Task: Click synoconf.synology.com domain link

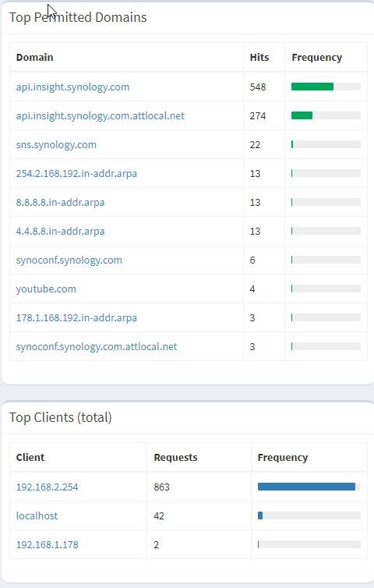Action: [69, 260]
